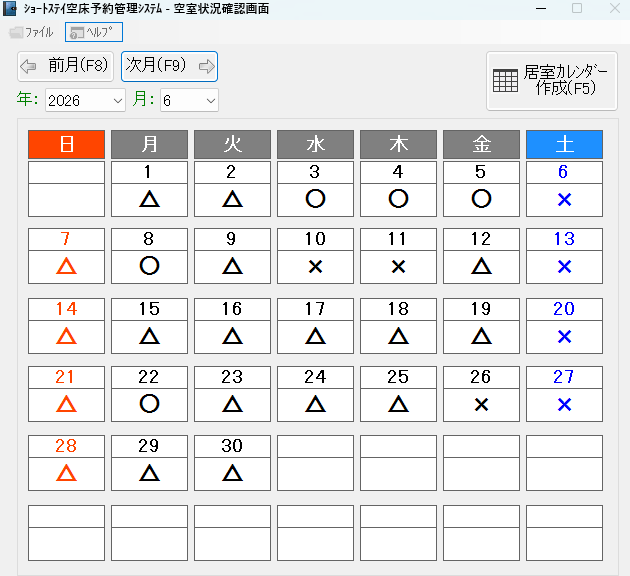This screenshot has width=630, height=576.
Task: Open the ファイル menu
Action: [x=32, y=32]
